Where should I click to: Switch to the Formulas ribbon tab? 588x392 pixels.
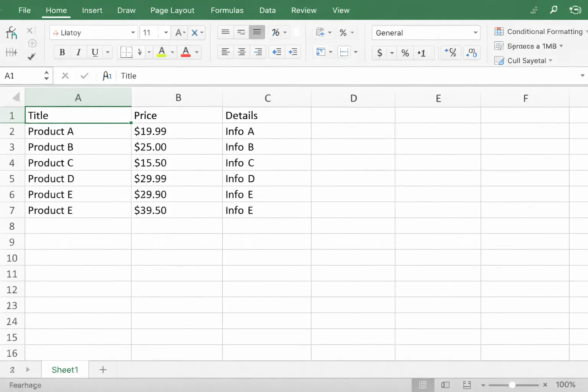[x=227, y=10]
